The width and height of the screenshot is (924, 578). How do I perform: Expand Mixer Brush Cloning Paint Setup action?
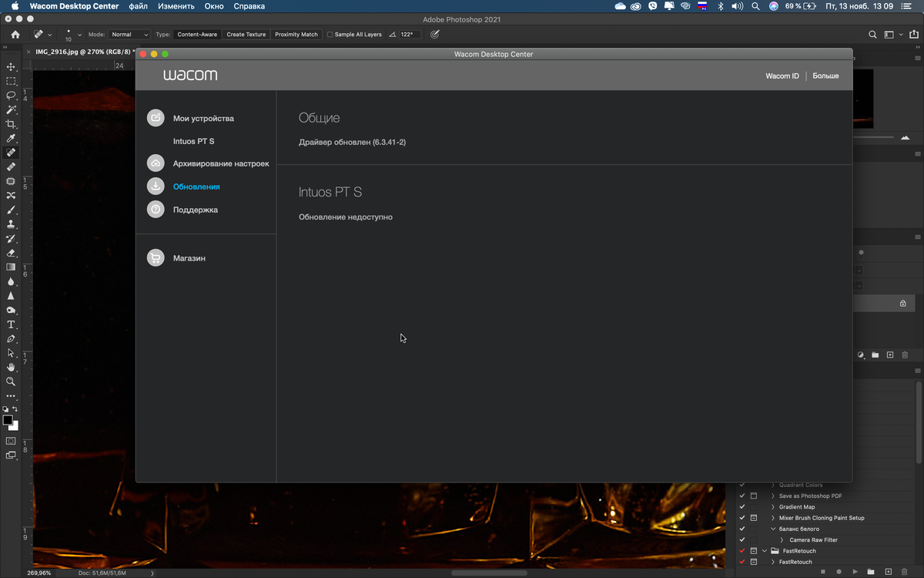(773, 518)
